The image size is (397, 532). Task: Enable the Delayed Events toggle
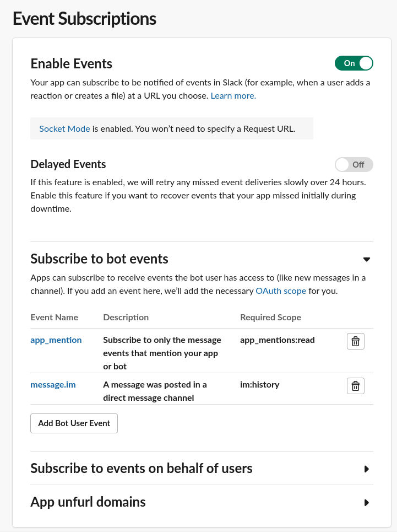354,164
